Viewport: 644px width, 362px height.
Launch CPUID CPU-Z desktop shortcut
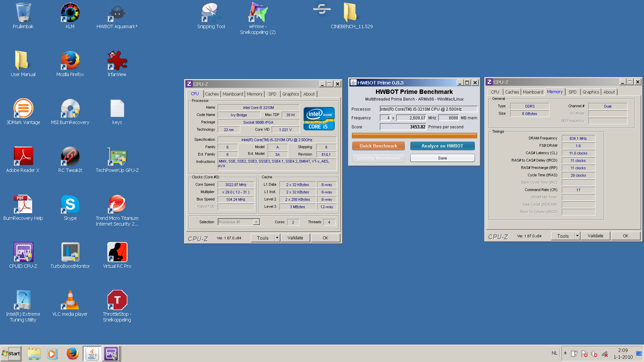(23, 255)
